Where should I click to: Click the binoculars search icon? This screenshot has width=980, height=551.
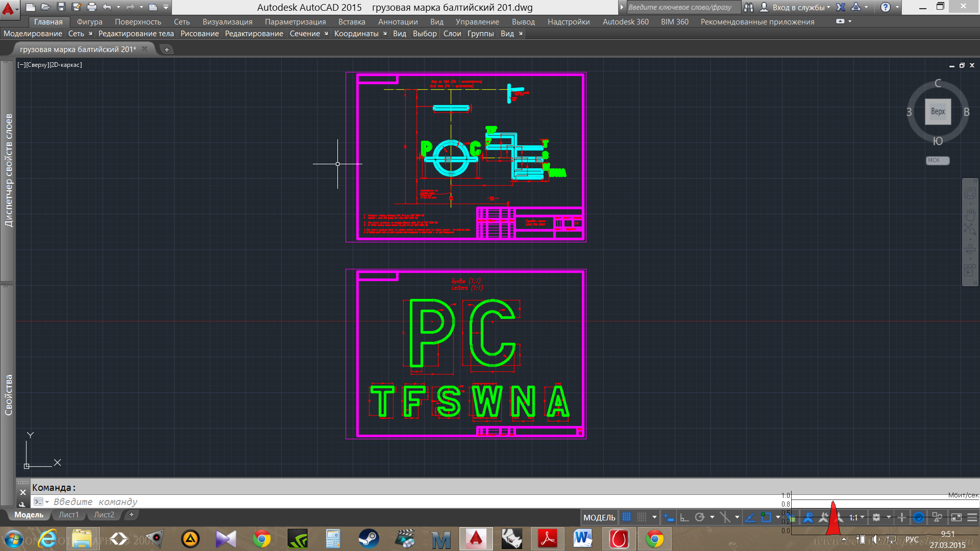(749, 7)
